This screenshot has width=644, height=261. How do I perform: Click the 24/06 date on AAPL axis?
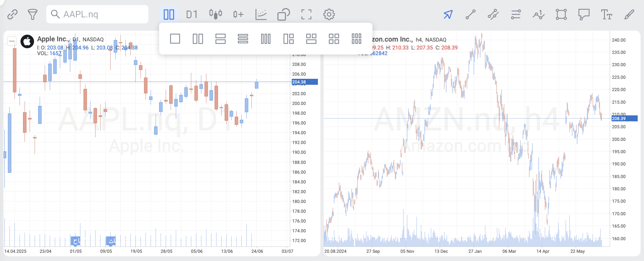pyautogui.click(x=257, y=251)
